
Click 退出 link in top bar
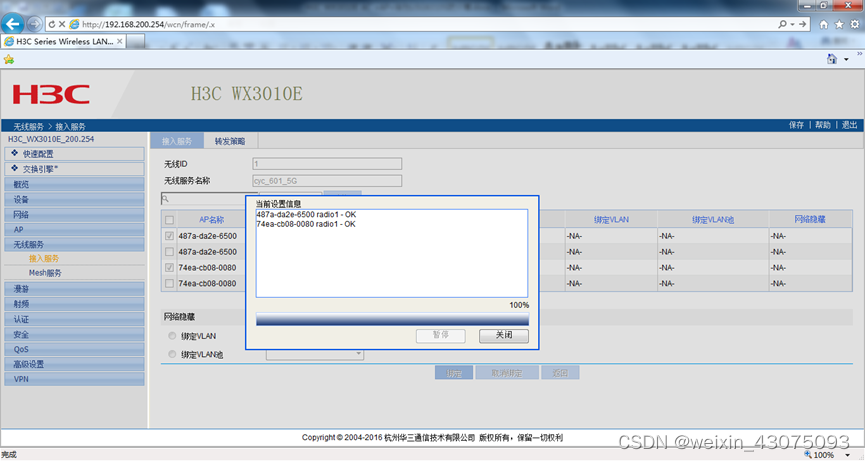(x=849, y=125)
